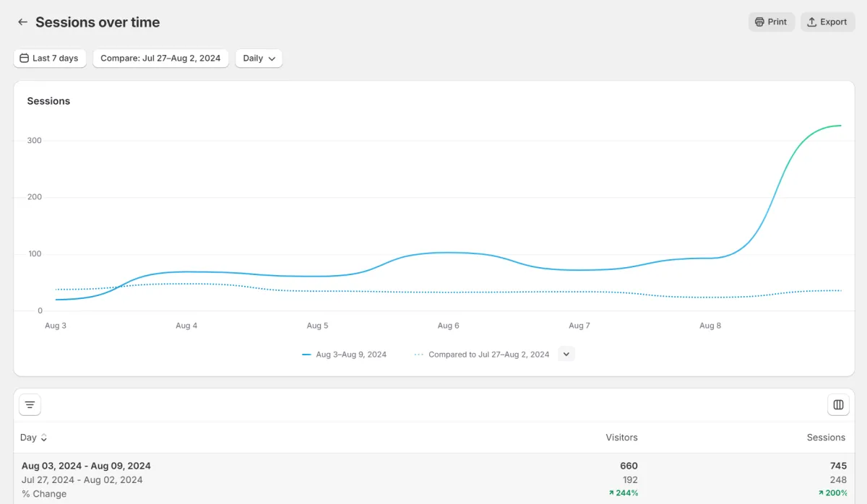Viewport: 867px width, 504px height.
Task: Sort the table by the Day column
Action: tap(33, 438)
